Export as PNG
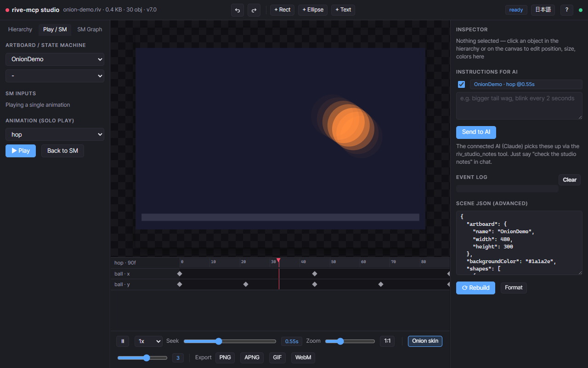This screenshot has height=368, width=588. click(x=225, y=357)
